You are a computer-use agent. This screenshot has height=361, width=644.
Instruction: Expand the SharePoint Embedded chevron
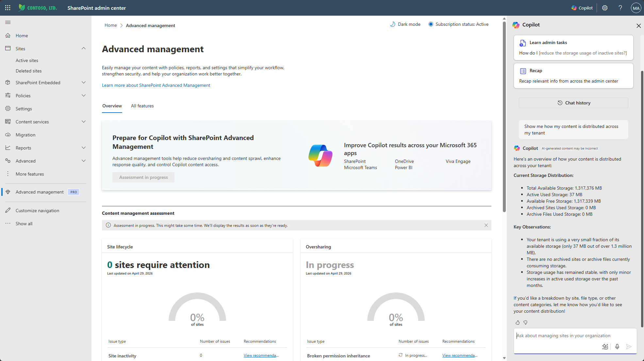tap(84, 83)
